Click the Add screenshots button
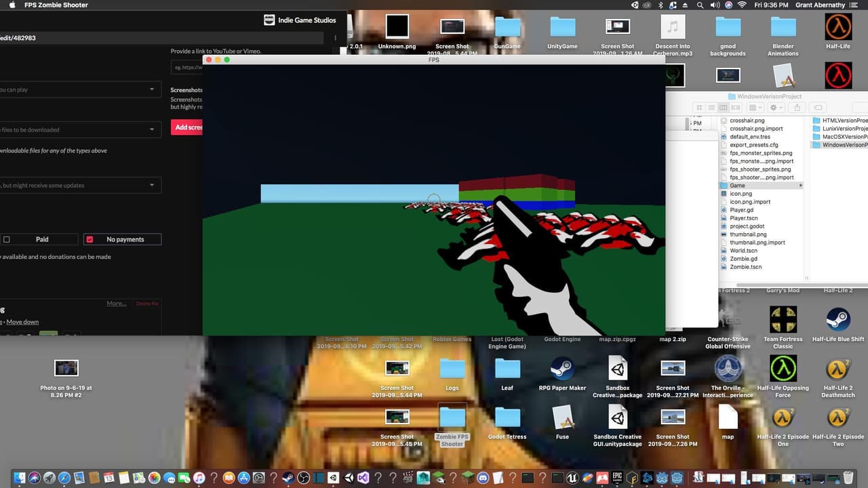Screen dimensions: 868x488 187,127
